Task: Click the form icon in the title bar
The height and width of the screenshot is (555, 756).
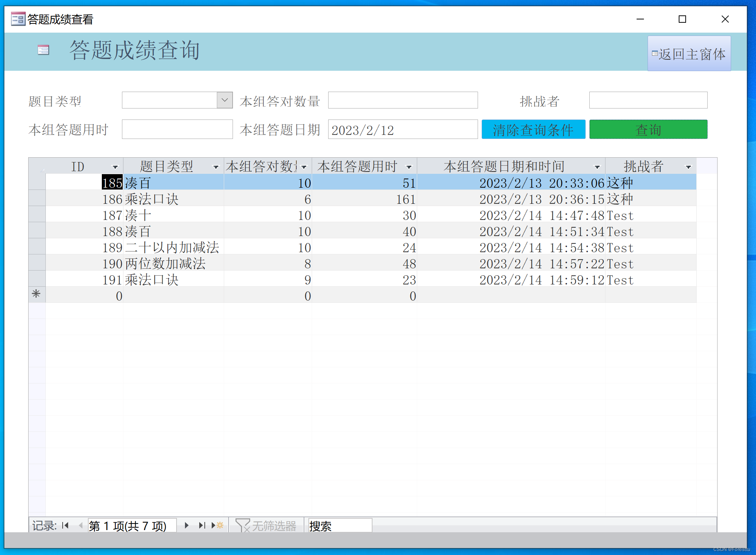Action: [x=18, y=19]
